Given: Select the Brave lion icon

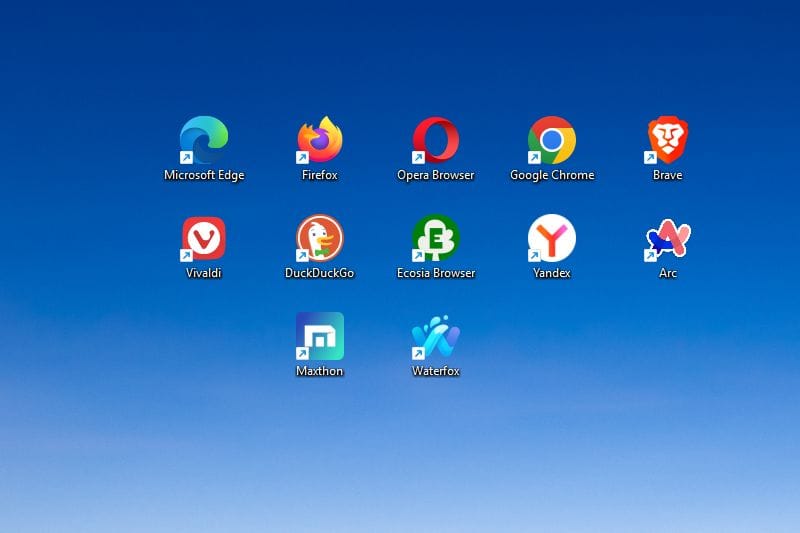Looking at the screenshot, I should point(667,140).
